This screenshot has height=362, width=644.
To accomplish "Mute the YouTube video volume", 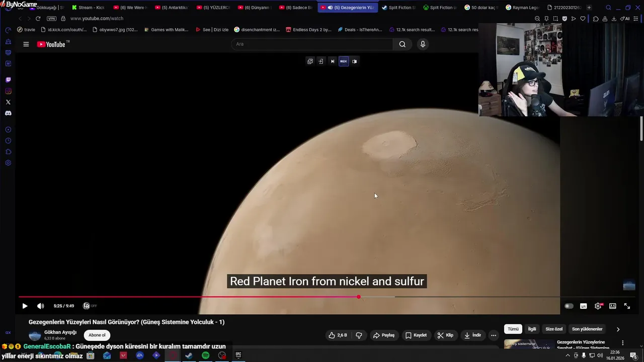I will (x=41, y=306).
